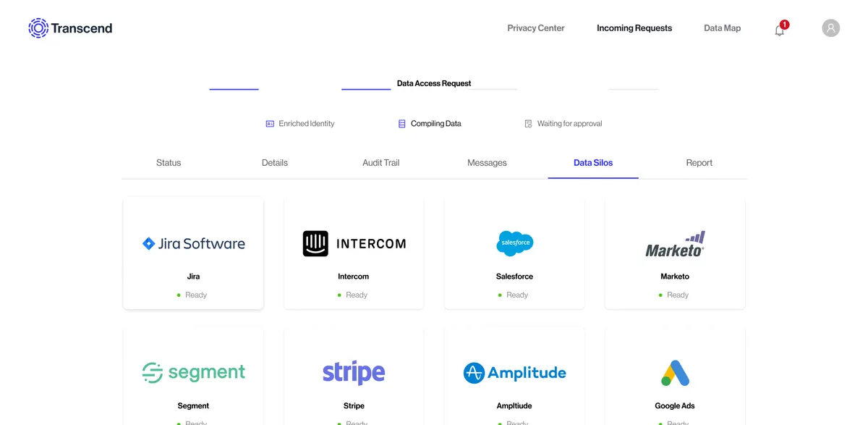Screen dimensions: 868x425
Task: Click the Marketo silo name label
Action: pos(675,277)
